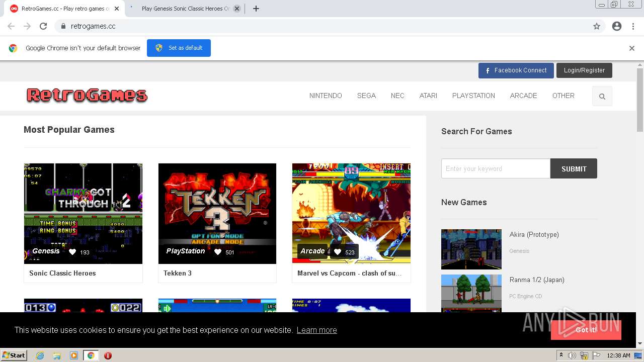Open the Chrome three-dot menu
Viewport: 644px width, 362px height.
(633, 26)
